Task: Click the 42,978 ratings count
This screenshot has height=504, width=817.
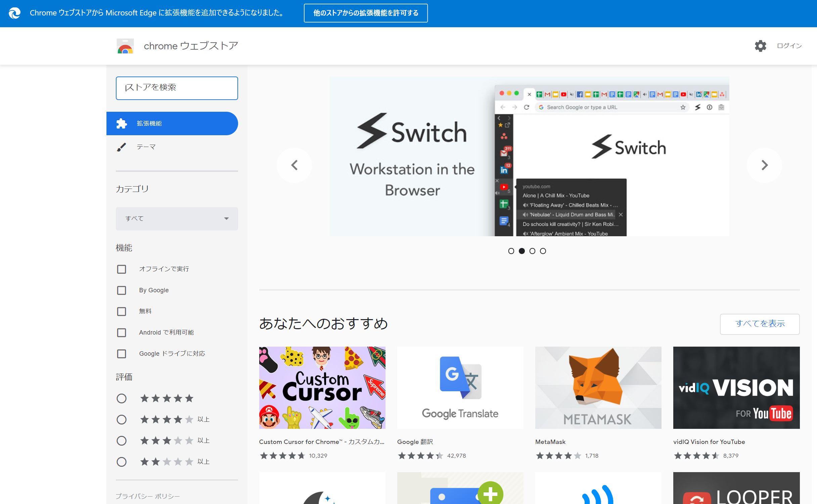Action: point(456,456)
